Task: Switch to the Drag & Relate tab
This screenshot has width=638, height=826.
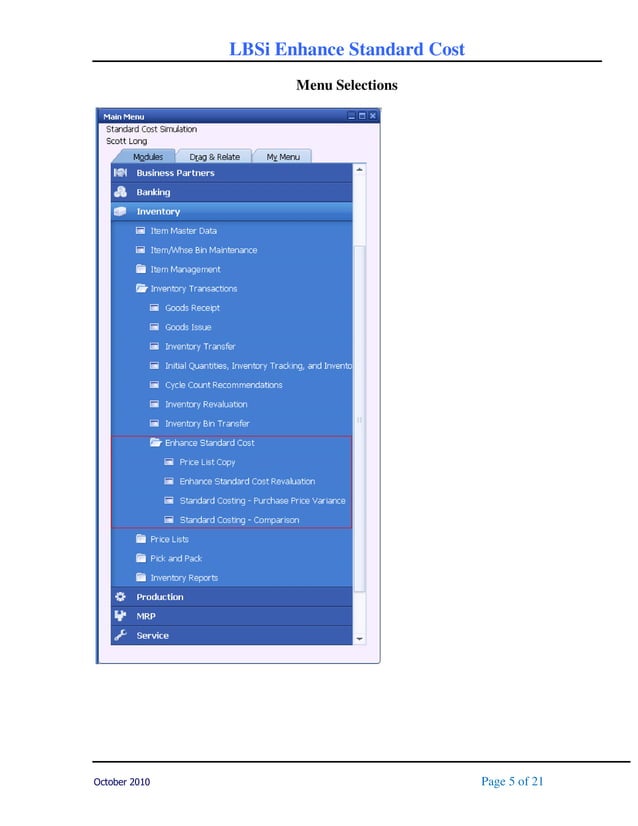Action: [214, 157]
